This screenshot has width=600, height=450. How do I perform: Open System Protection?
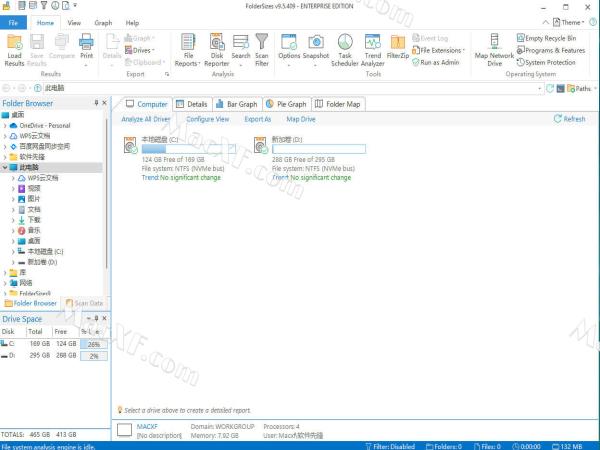[546, 62]
